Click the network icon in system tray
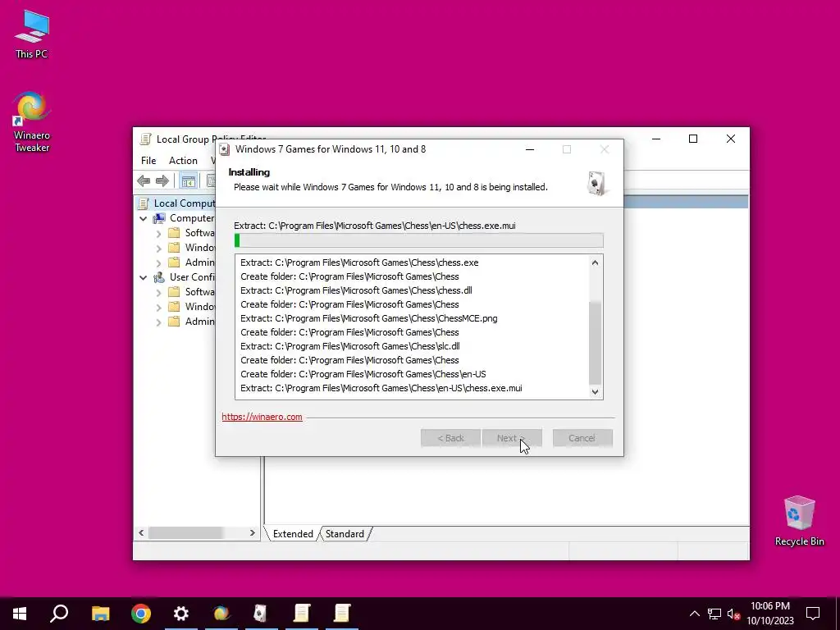 tap(714, 614)
